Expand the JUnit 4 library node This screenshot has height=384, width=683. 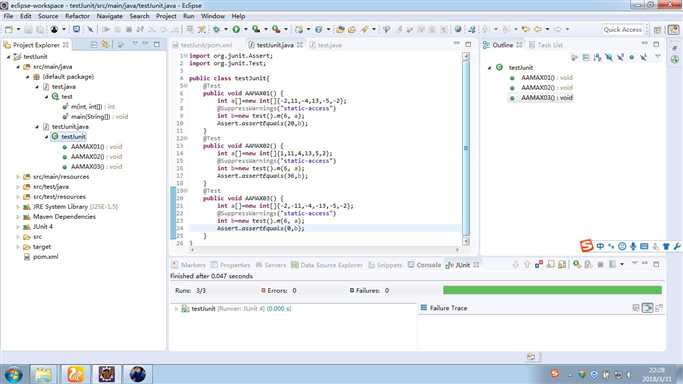tap(18, 227)
